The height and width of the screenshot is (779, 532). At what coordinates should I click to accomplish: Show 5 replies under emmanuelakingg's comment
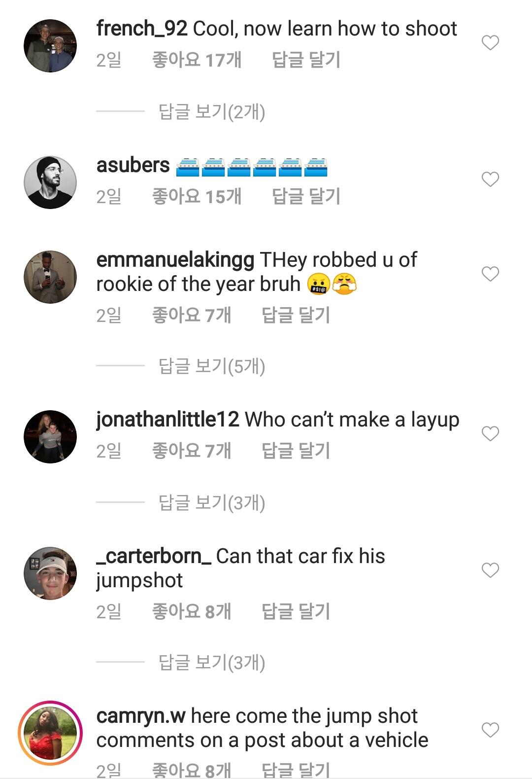[212, 366]
